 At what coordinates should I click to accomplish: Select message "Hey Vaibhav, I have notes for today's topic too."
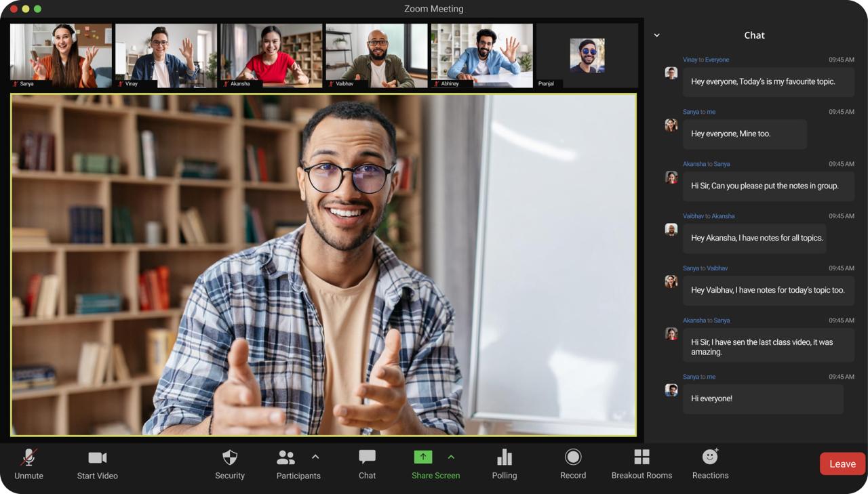click(768, 291)
